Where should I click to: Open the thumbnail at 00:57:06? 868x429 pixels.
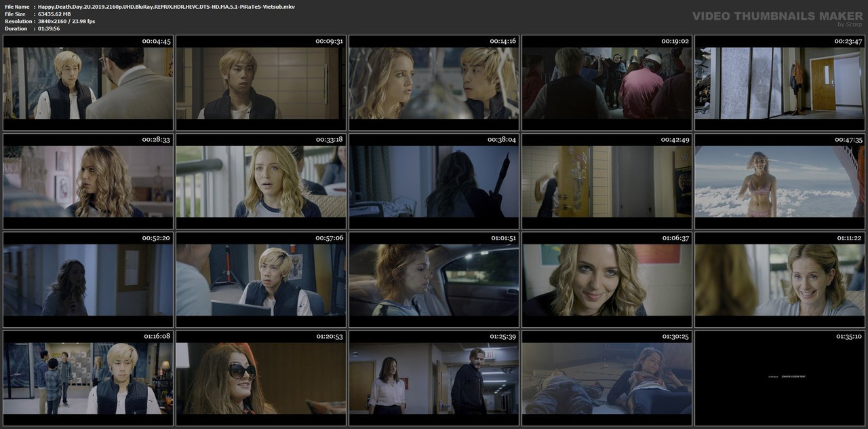pyautogui.click(x=261, y=280)
